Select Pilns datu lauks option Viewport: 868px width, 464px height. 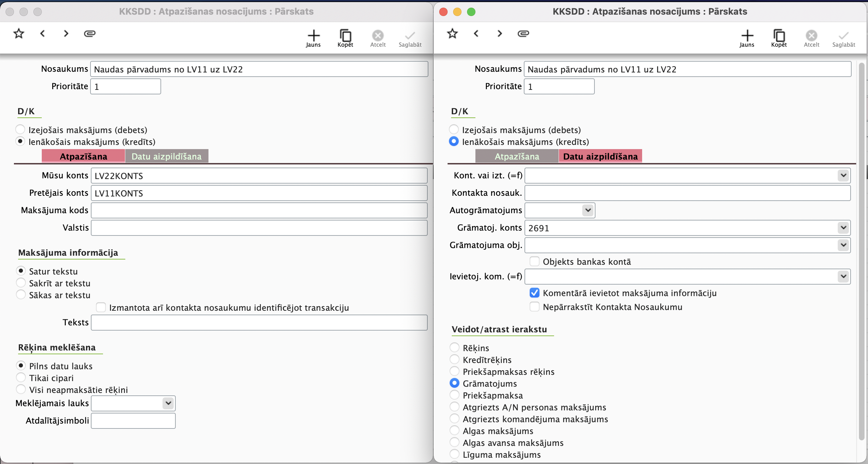coord(21,365)
